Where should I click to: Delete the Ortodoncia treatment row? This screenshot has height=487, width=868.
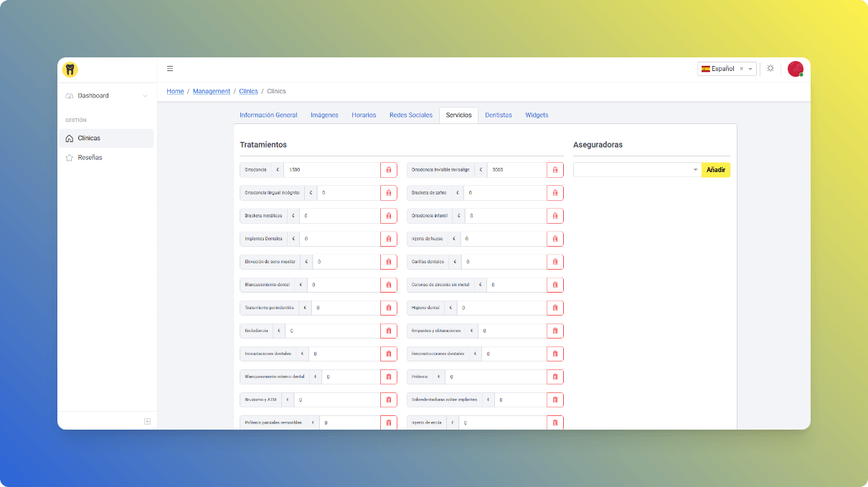pos(389,170)
